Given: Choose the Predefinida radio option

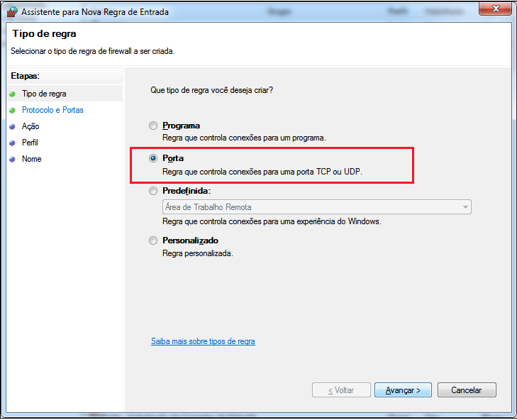Looking at the screenshot, I should coord(153,191).
